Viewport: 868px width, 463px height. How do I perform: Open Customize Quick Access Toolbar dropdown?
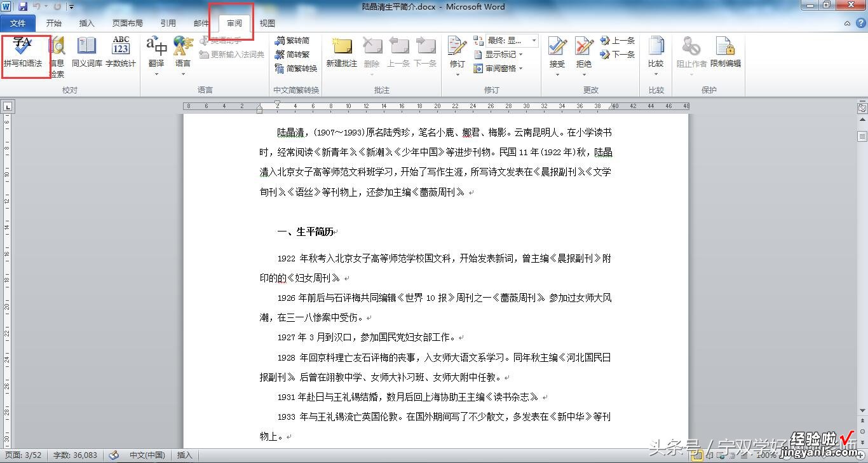coord(71,6)
